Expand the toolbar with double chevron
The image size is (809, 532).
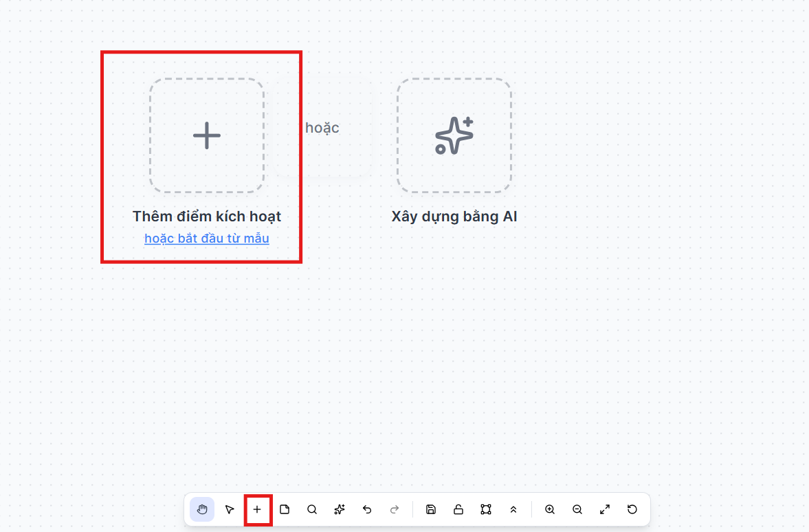(x=513, y=509)
